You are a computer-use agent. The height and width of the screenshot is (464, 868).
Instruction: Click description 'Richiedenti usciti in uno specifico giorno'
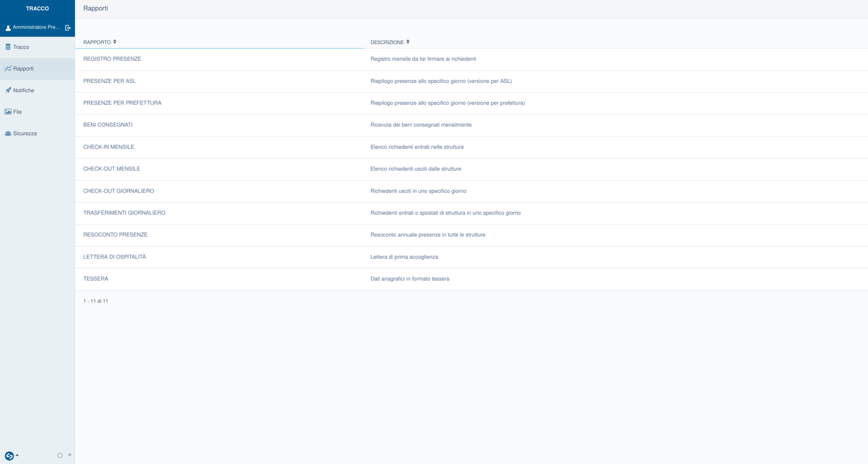(418, 191)
